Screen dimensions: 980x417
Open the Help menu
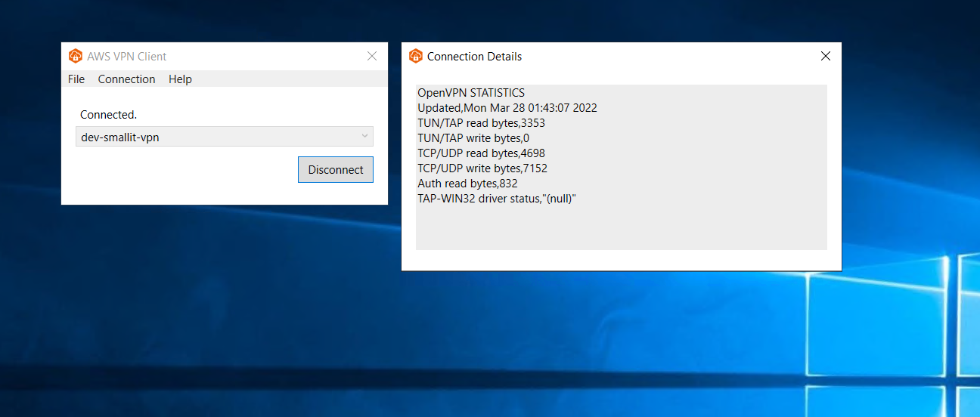[180, 79]
